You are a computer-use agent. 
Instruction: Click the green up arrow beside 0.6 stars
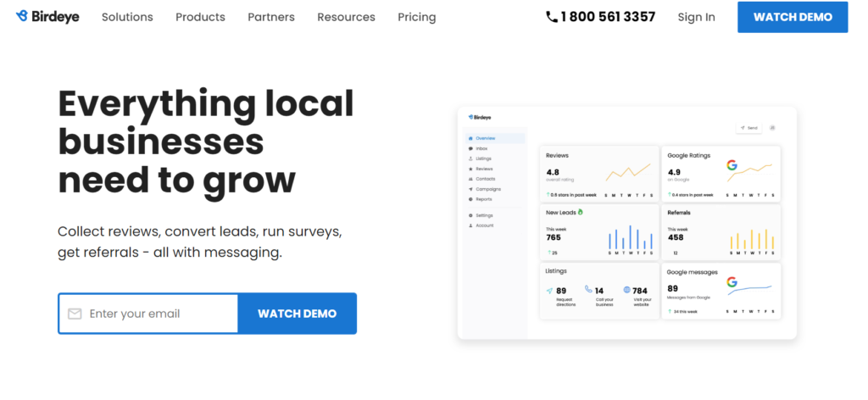(548, 195)
